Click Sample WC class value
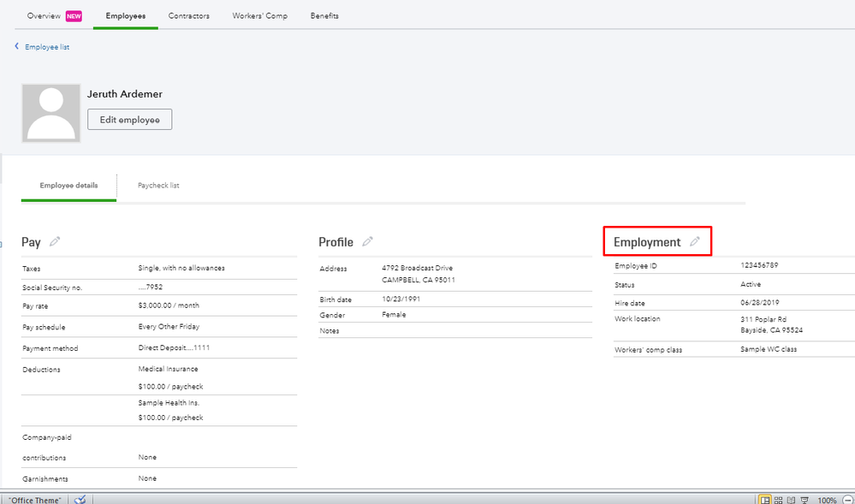The height and width of the screenshot is (504, 855). tap(769, 348)
